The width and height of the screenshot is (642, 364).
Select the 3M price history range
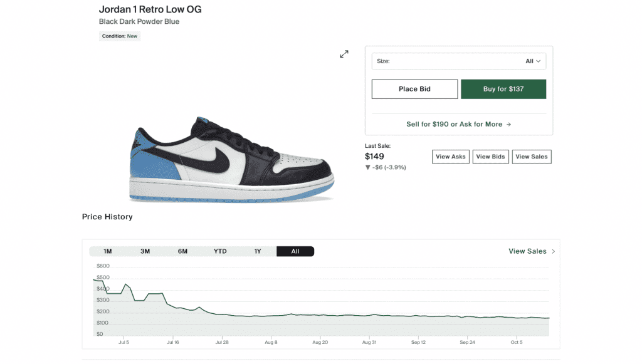[145, 251]
